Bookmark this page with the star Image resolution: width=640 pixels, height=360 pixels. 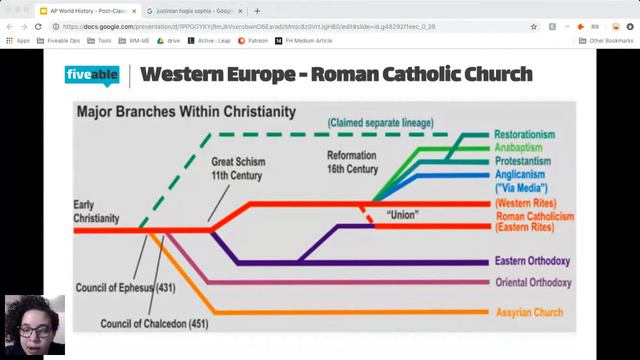click(x=533, y=27)
